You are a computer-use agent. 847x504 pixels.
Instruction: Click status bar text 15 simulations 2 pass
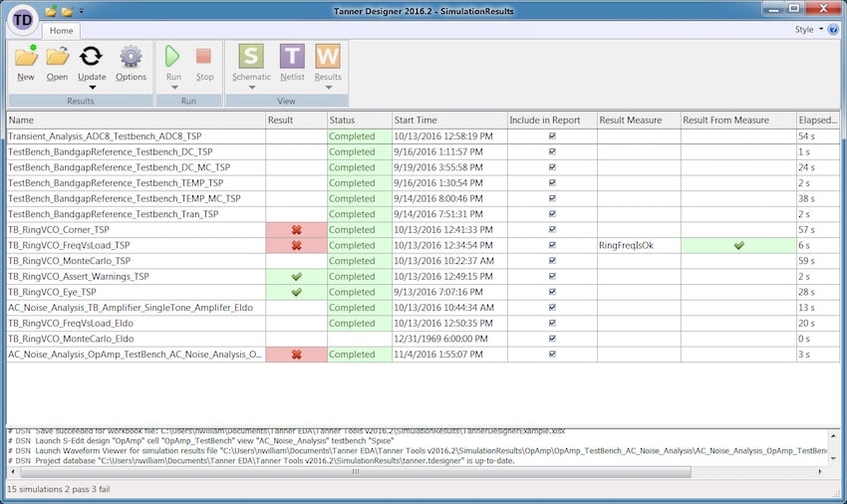click(x=59, y=489)
